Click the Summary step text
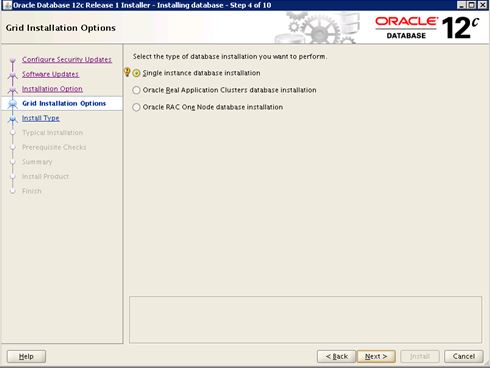The width and height of the screenshot is (490, 368). click(x=37, y=162)
